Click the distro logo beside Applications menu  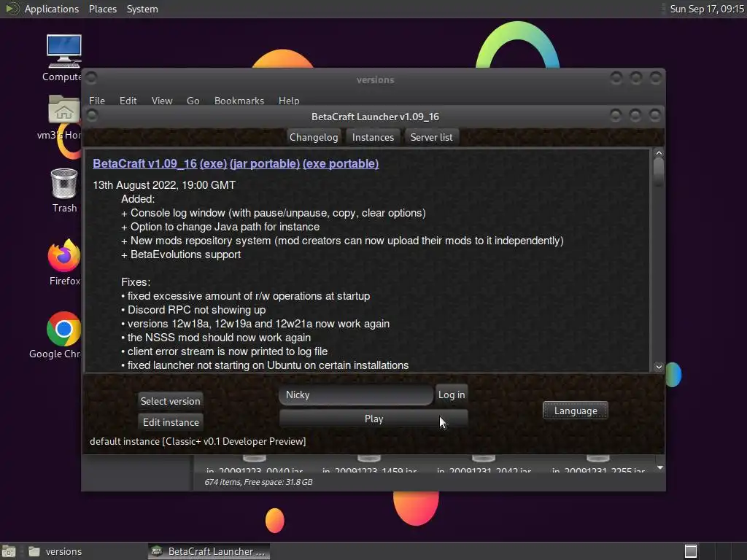(12, 9)
